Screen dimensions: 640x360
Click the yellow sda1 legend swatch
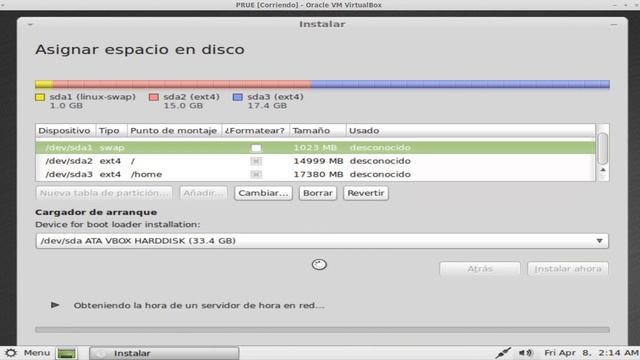[x=40, y=97]
